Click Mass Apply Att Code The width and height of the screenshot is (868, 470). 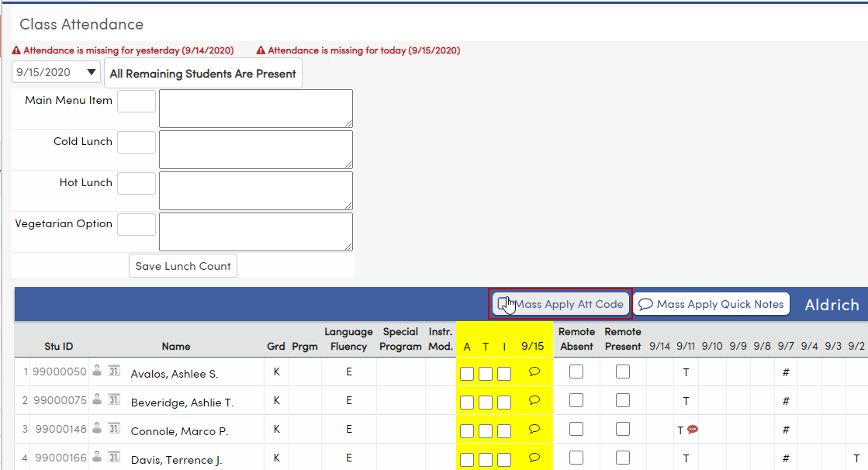(x=560, y=304)
